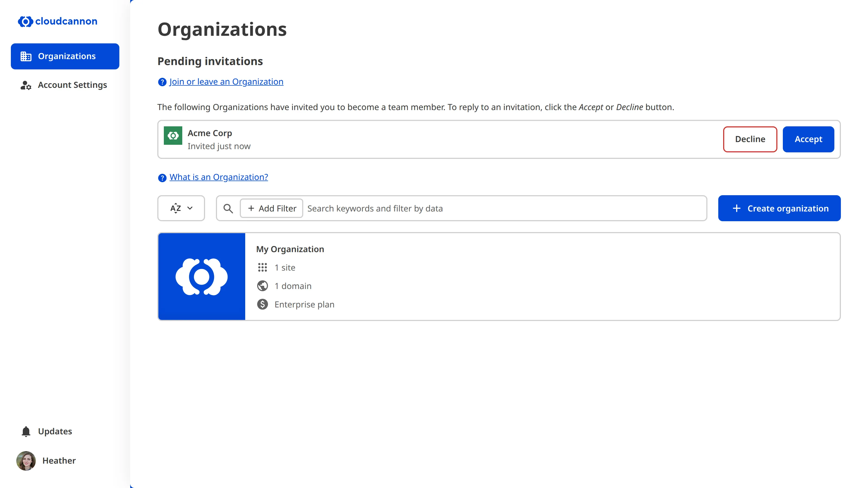The height and width of the screenshot is (488, 868).
Task: Open Heather's profile menu
Action: pyautogui.click(x=47, y=461)
